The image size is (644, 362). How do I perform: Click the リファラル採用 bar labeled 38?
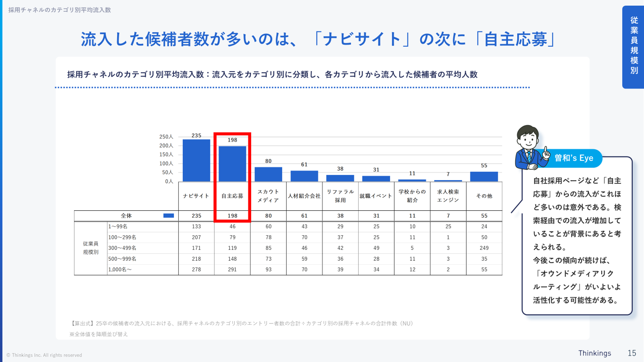click(x=340, y=178)
